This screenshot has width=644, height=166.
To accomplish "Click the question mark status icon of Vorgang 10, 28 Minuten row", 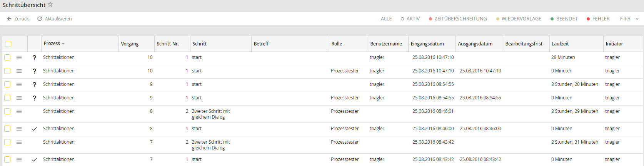I will click(x=34, y=57).
